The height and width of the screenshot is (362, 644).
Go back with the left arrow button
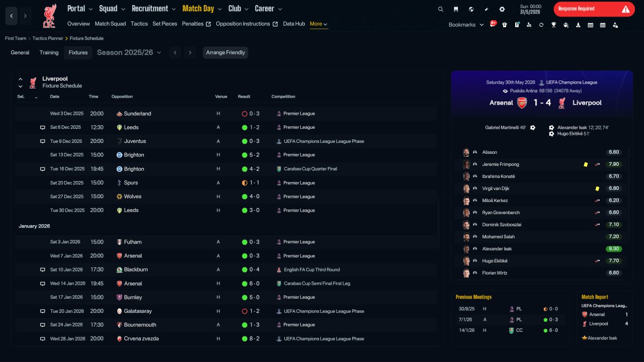(x=12, y=16)
